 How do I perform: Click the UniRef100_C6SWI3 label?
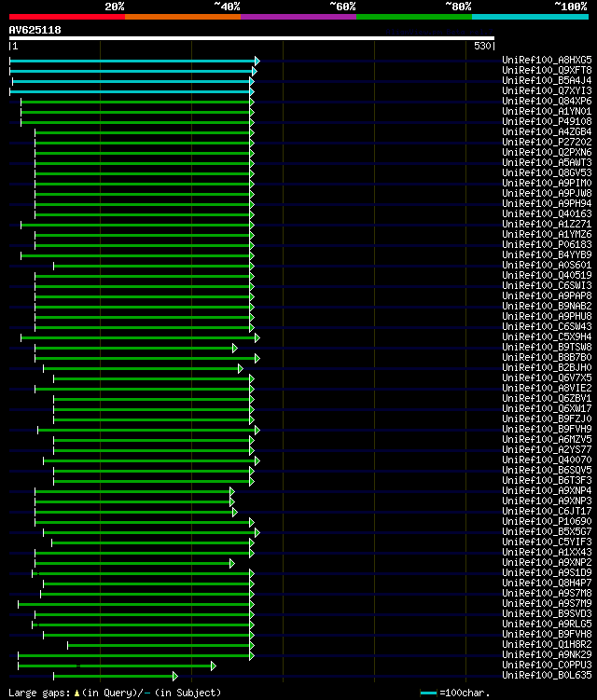click(x=547, y=286)
